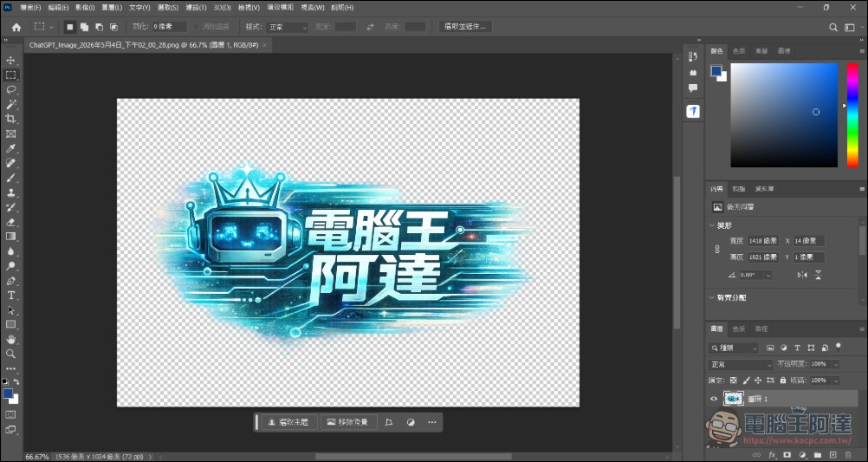The height and width of the screenshot is (462, 868).
Task: Toggle layer filtering switch on or off
Action: [x=838, y=347]
